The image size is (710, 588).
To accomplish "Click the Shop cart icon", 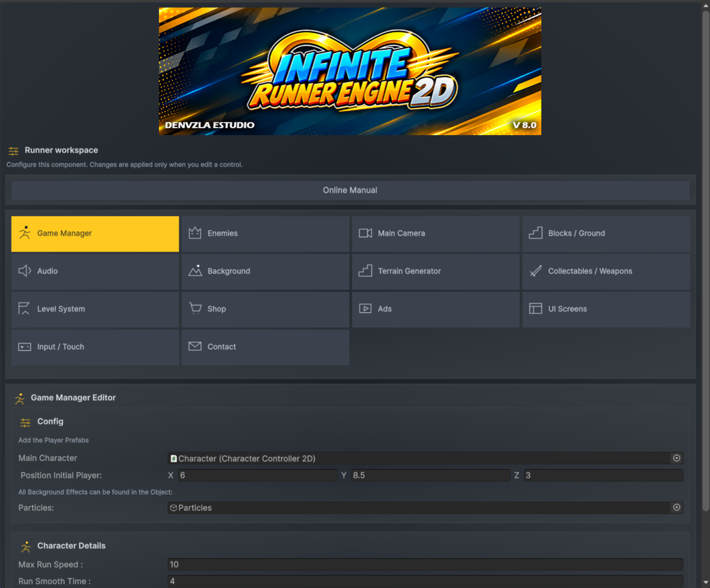I will click(x=195, y=308).
